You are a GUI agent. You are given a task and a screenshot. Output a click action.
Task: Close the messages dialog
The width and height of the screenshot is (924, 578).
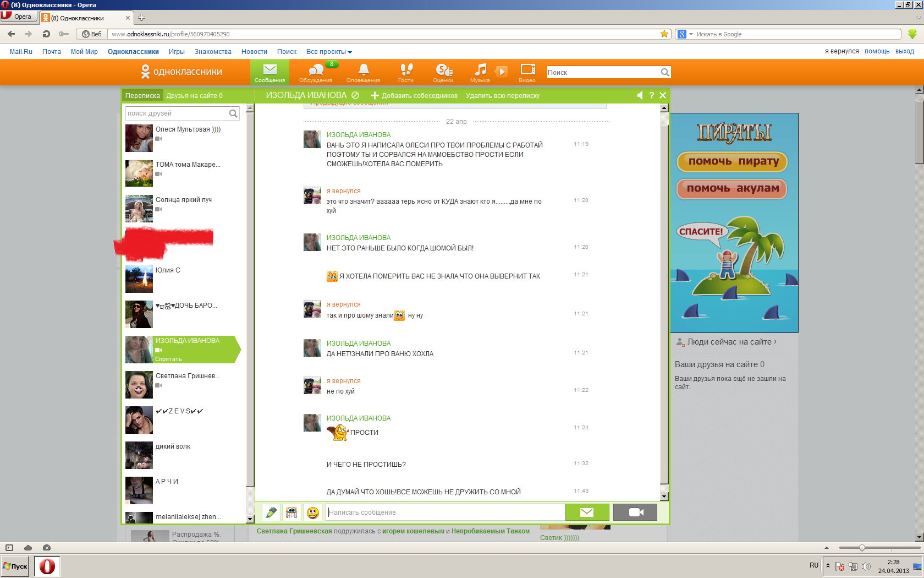pos(663,95)
